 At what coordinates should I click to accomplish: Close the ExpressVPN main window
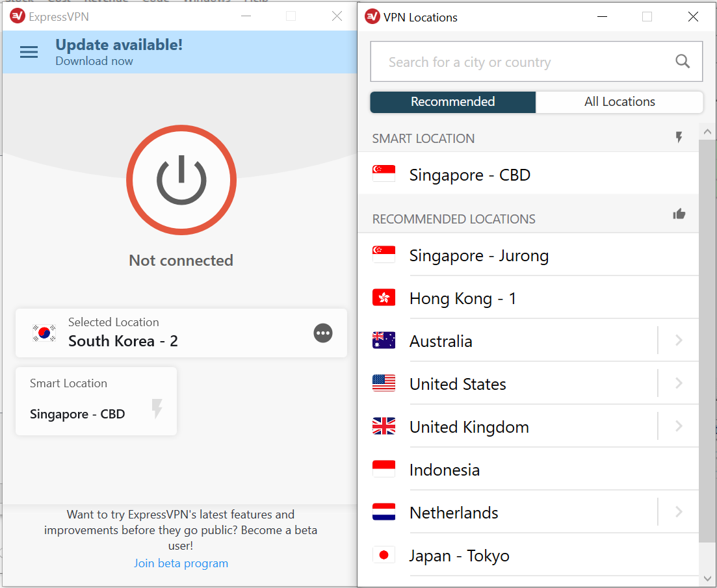[337, 16]
